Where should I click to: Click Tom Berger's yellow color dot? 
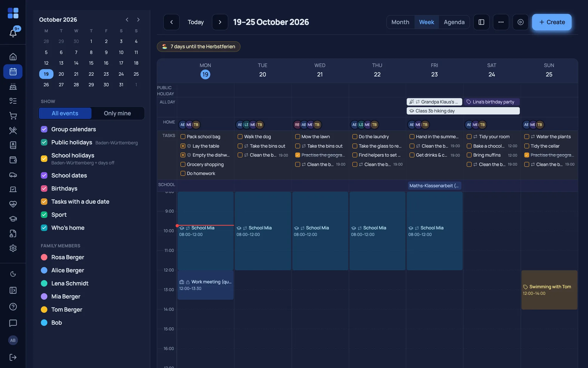click(44, 310)
